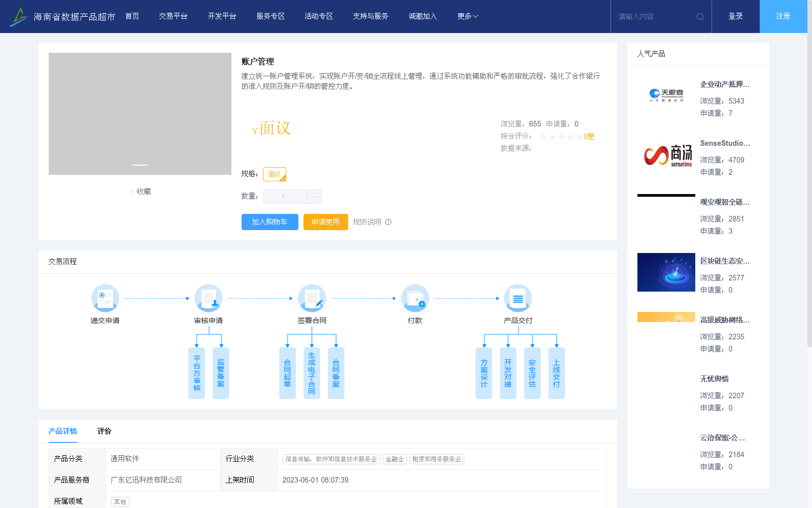812x508 pixels.
Task: Select the 合同起草 flow box
Action: tap(287, 373)
